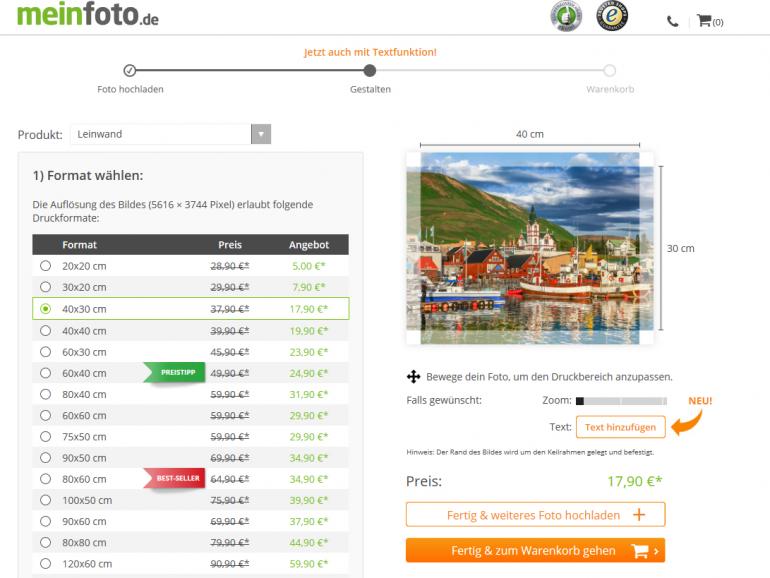The height and width of the screenshot is (578, 770).
Task: Click the move-arrows icon beside photo hint
Action: click(413, 377)
